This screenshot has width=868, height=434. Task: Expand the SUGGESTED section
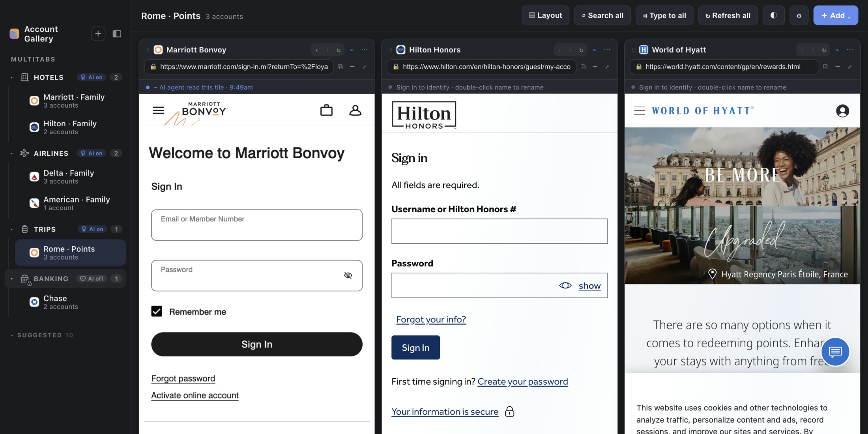pos(42,335)
